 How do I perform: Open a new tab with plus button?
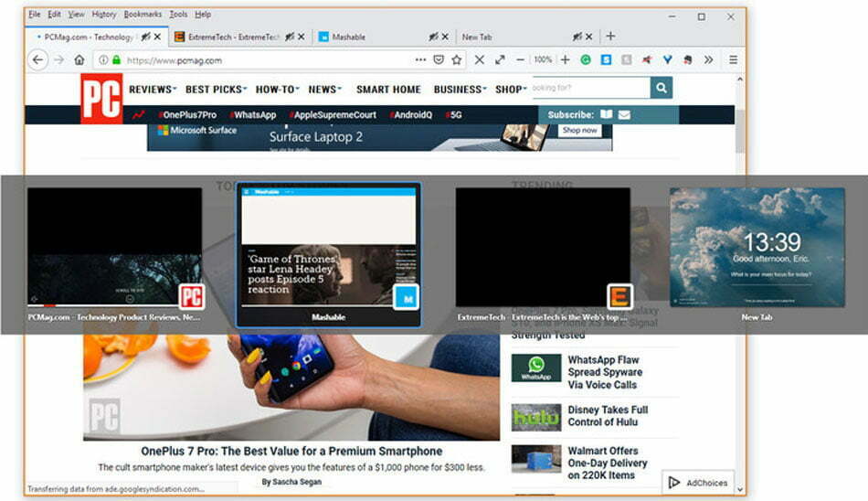point(610,36)
